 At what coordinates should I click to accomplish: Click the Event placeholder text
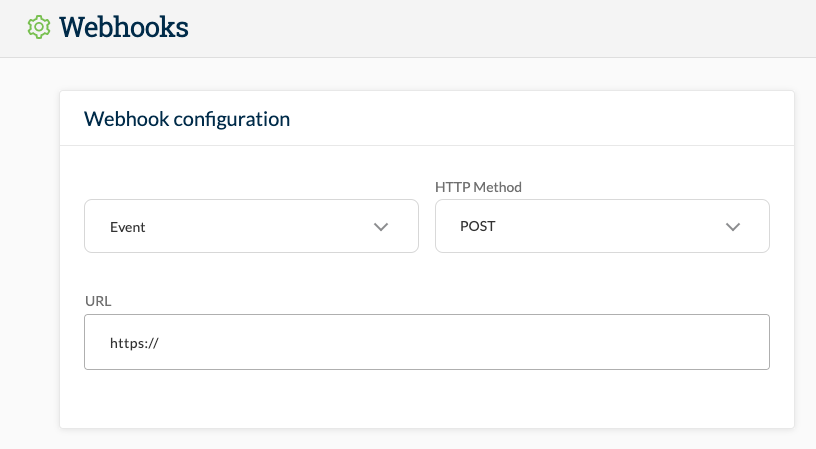click(128, 227)
